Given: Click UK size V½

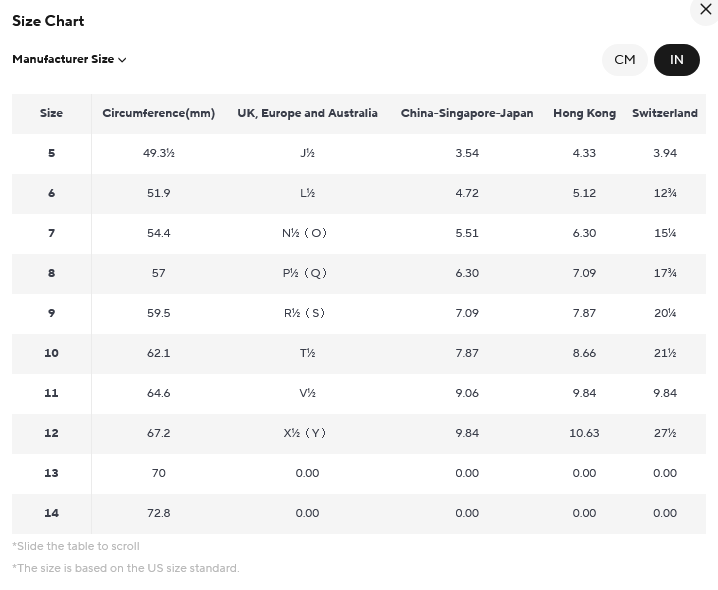Looking at the screenshot, I should click(x=307, y=393).
